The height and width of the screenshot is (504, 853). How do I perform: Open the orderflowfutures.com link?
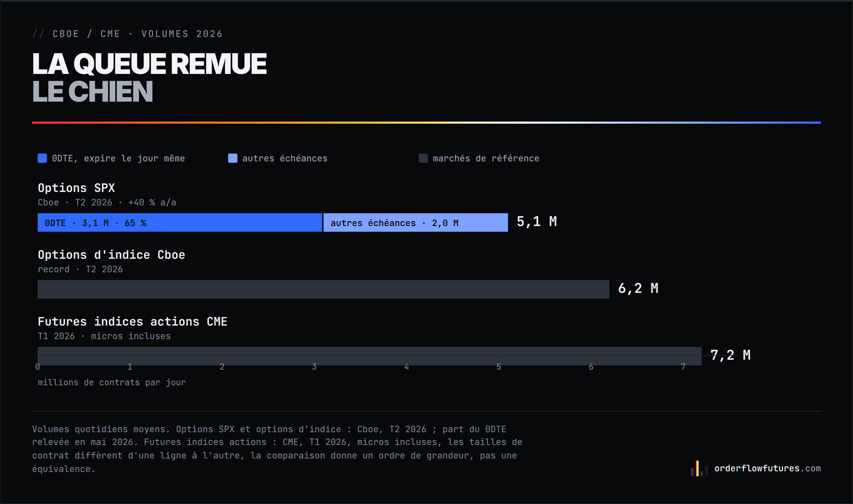pyautogui.click(x=767, y=468)
